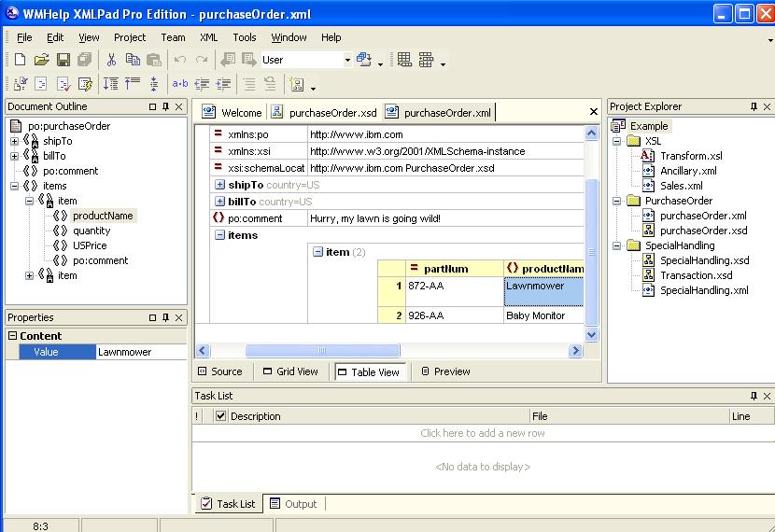Collapse the Content section in Properties
This screenshot has height=532, width=775.
13,336
